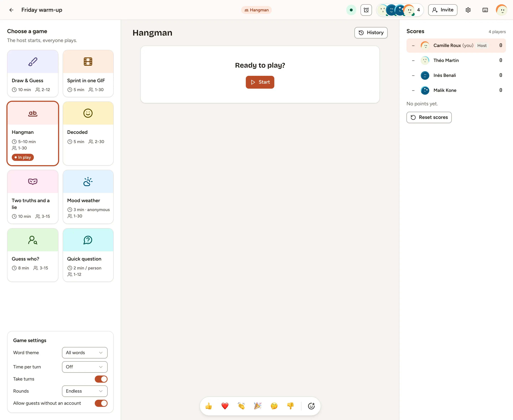Image resolution: width=513 pixels, height=420 pixels.
Task: Click the Invite button
Action: [x=442, y=10]
